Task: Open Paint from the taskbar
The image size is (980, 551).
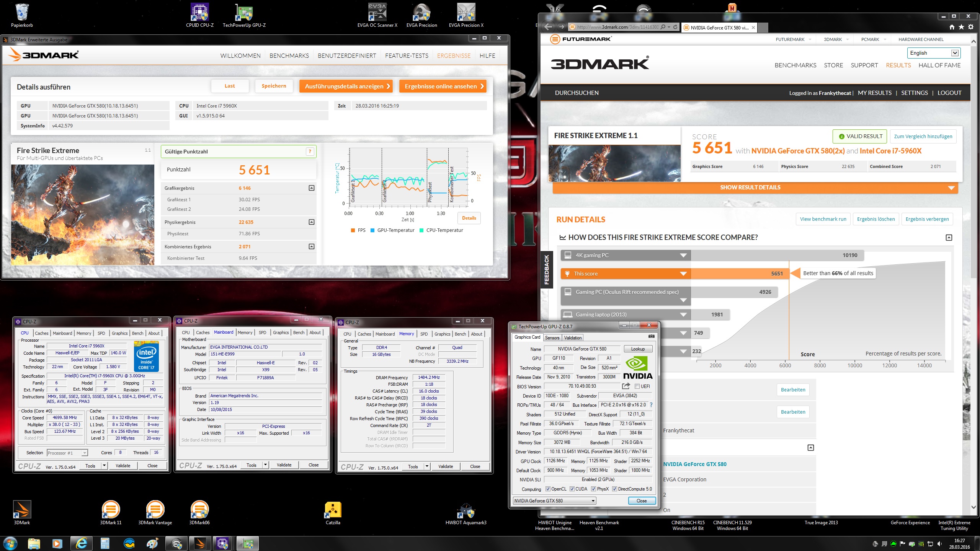Action: [x=152, y=543]
